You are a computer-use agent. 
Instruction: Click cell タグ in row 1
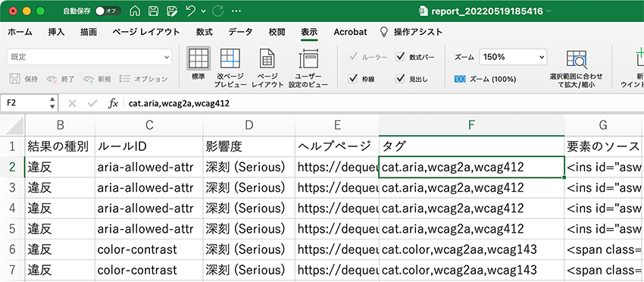[471, 146]
